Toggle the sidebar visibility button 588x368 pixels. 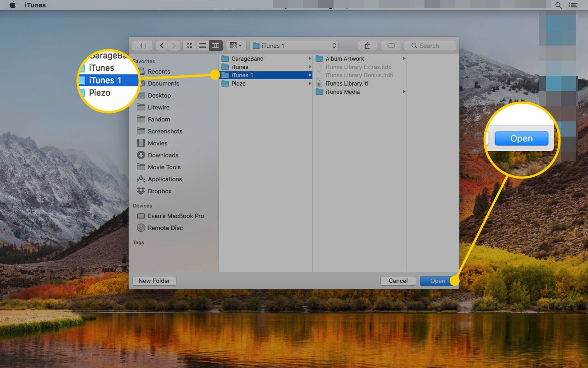pos(142,46)
